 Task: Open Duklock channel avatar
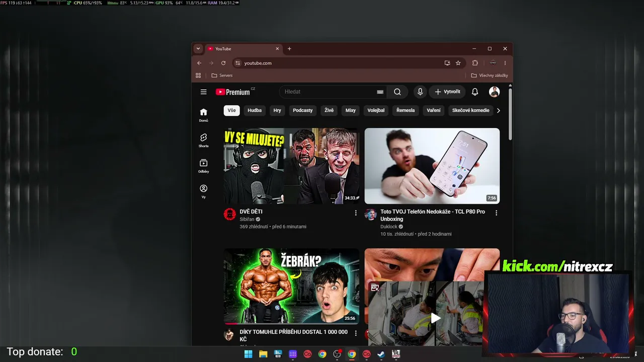click(371, 214)
